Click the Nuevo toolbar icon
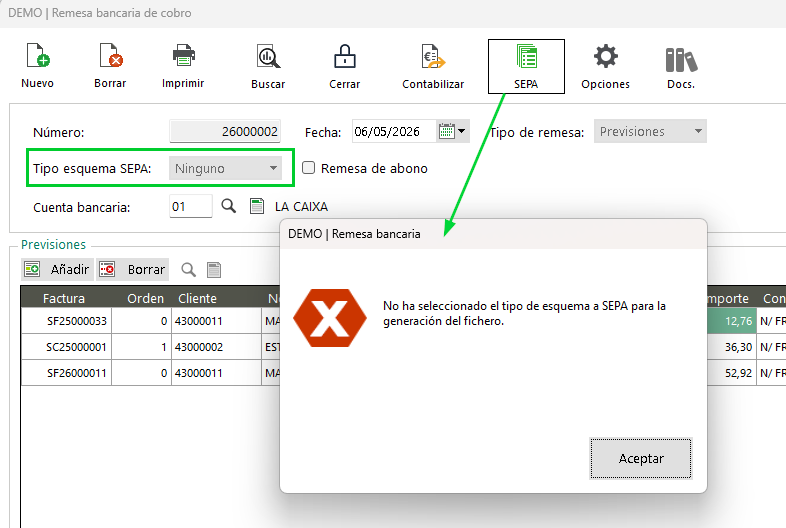The height and width of the screenshot is (528, 786). [x=38, y=56]
